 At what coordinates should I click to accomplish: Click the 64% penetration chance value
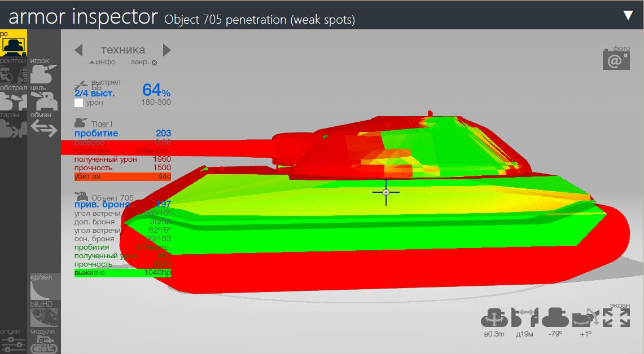click(156, 90)
